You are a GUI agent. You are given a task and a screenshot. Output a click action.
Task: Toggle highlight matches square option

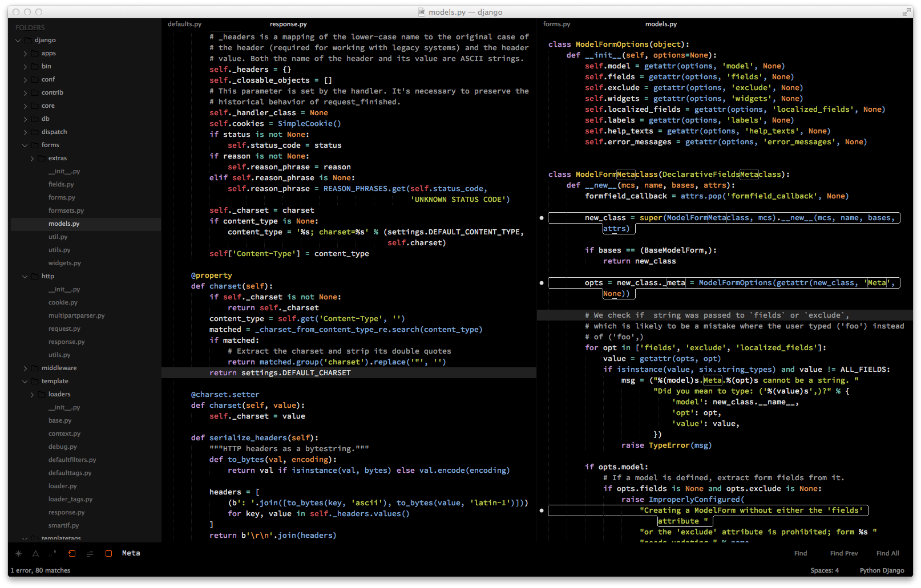(x=108, y=553)
